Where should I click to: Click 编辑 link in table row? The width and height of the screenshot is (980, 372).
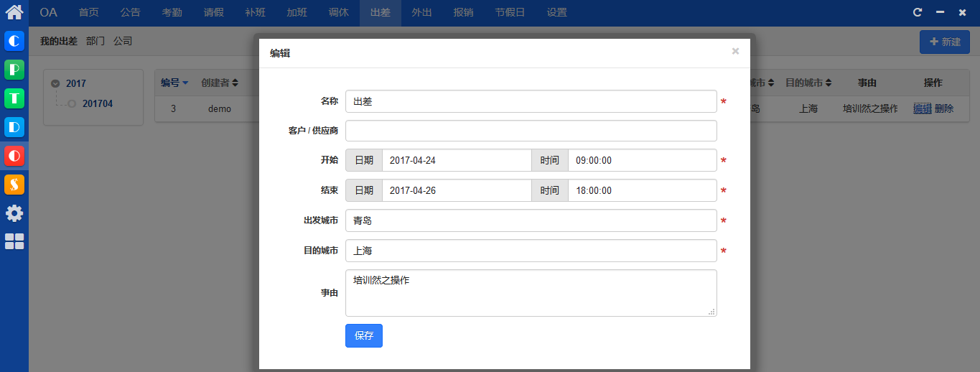coord(923,108)
